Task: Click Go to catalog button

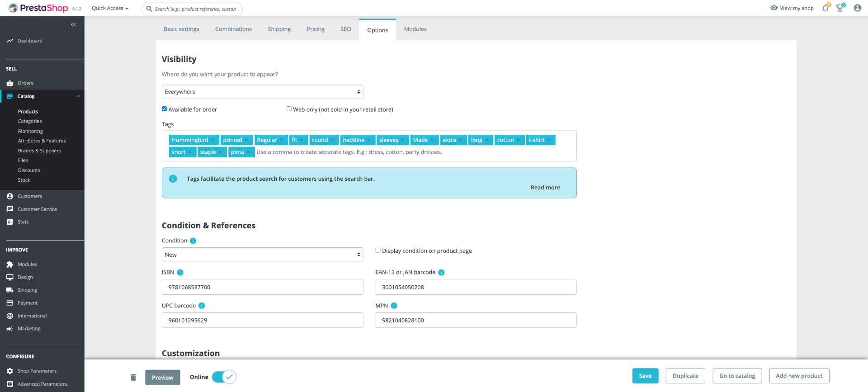Action: click(x=737, y=376)
